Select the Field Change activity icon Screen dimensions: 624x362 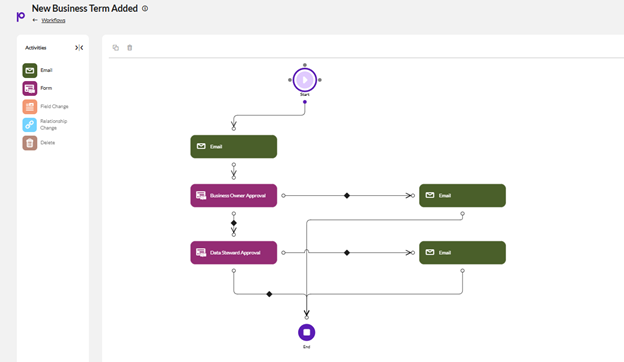(30, 107)
